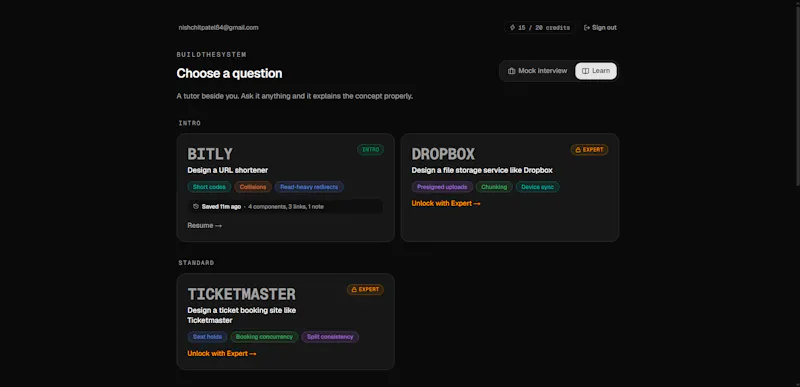Click the Saved 11m ago status row

pyautogui.click(x=286, y=207)
